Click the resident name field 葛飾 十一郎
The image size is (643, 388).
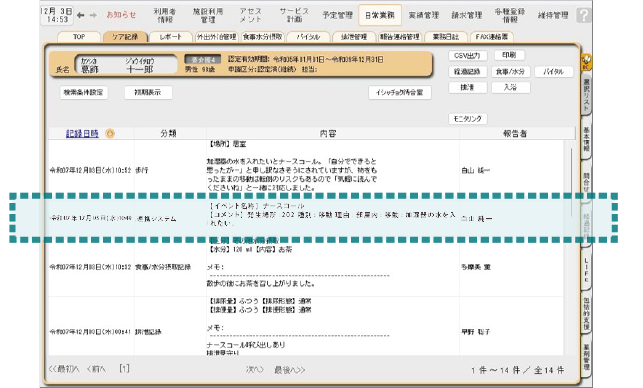(125, 65)
